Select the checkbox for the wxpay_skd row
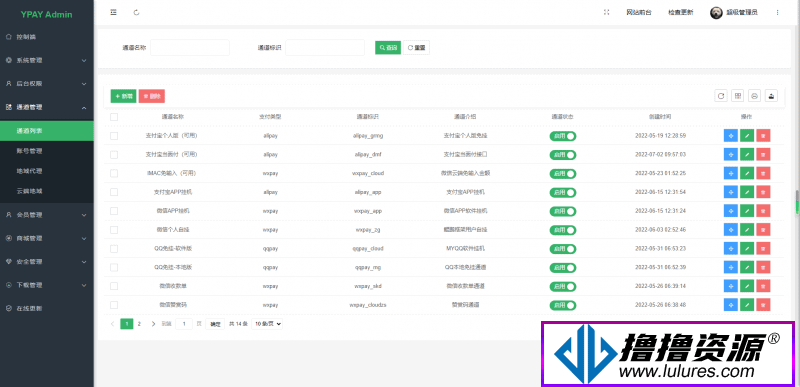This screenshot has height=387, width=800. 114,286
